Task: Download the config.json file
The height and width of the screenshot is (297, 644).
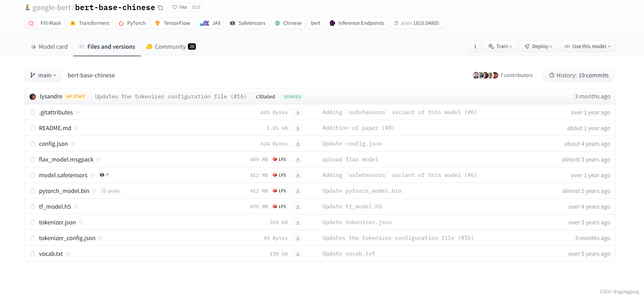Action: pos(298,144)
